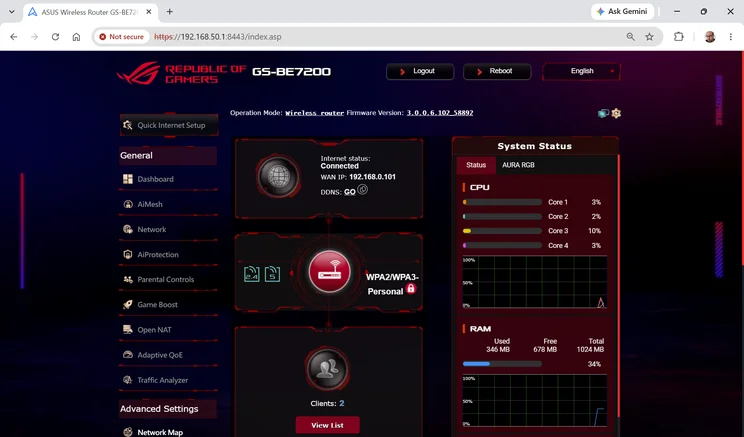Select the Internet status globe icon
This screenshot has width=744, height=437.
[x=279, y=177]
